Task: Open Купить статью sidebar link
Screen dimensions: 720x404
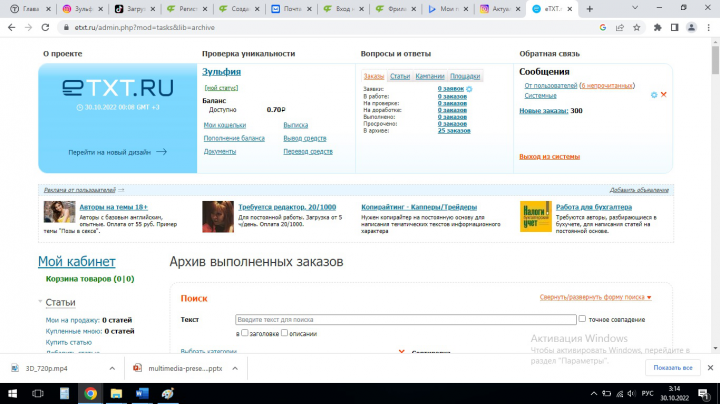Action: [68, 342]
